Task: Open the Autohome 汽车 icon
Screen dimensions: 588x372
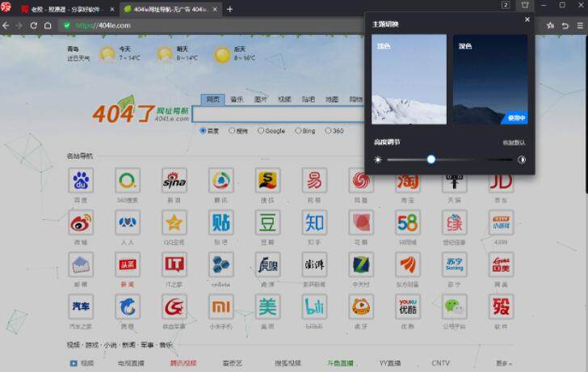Action: pos(81,306)
